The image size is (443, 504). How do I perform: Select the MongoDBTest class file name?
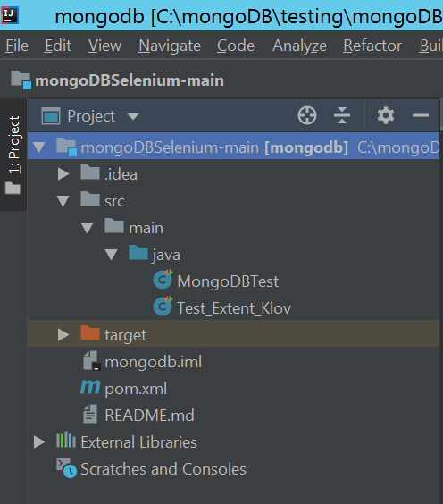pyautogui.click(x=228, y=281)
